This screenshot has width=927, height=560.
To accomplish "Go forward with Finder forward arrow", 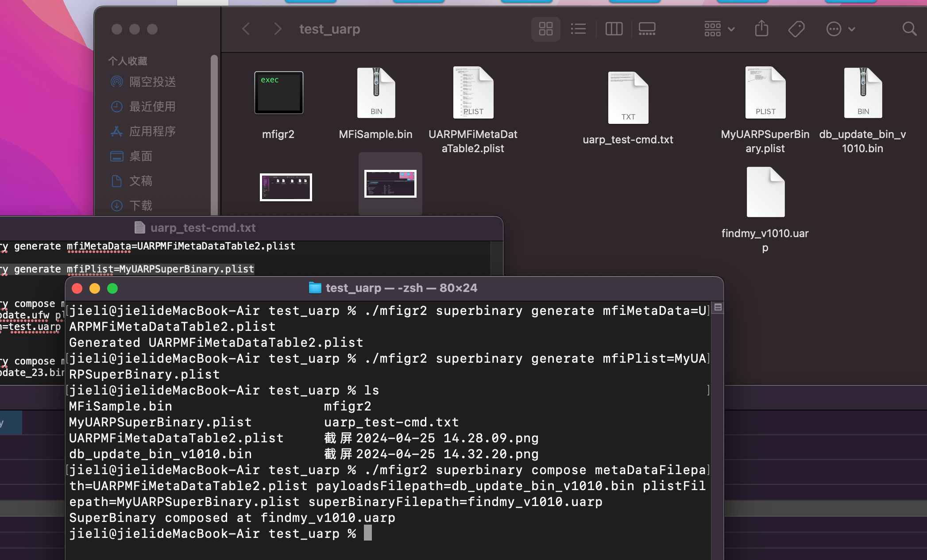I will (278, 29).
